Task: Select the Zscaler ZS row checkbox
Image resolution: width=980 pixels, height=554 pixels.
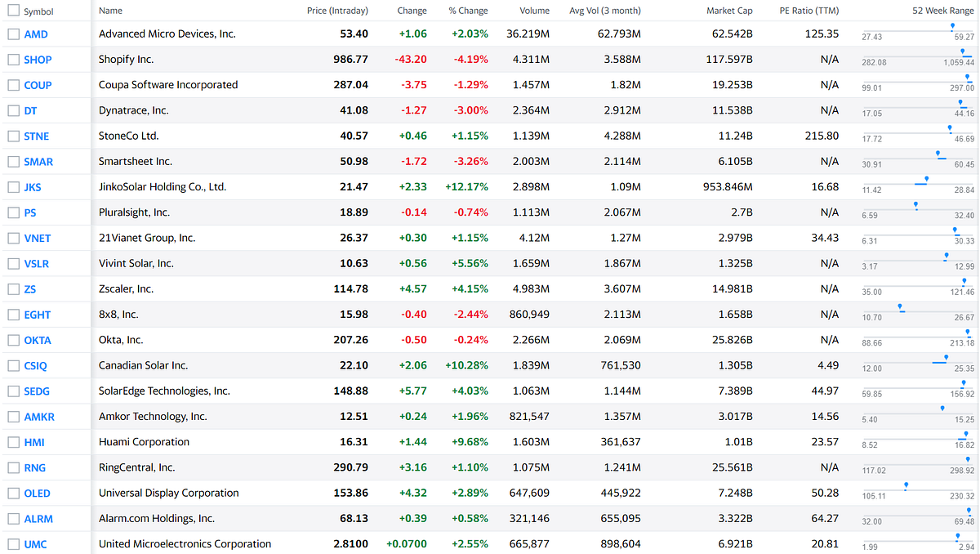Action: pyautogui.click(x=12, y=288)
